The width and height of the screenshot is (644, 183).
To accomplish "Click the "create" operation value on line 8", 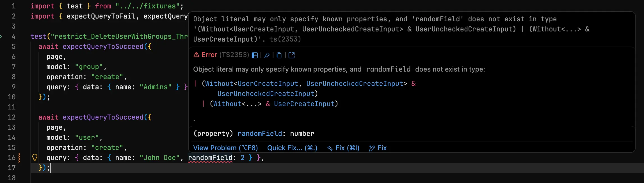I will tap(107, 77).
